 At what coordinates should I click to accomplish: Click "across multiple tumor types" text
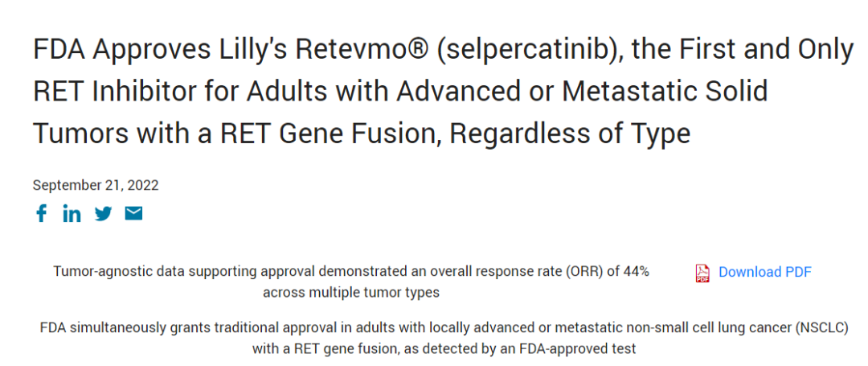(350, 292)
